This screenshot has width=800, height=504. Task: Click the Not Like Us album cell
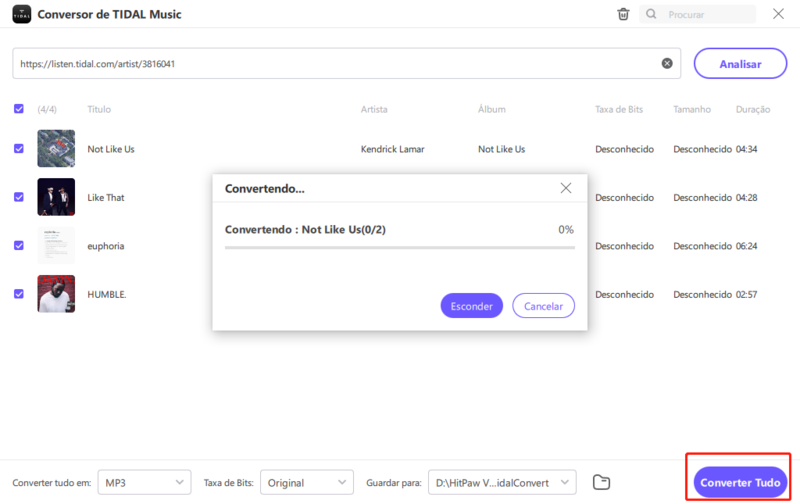(502, 149)
